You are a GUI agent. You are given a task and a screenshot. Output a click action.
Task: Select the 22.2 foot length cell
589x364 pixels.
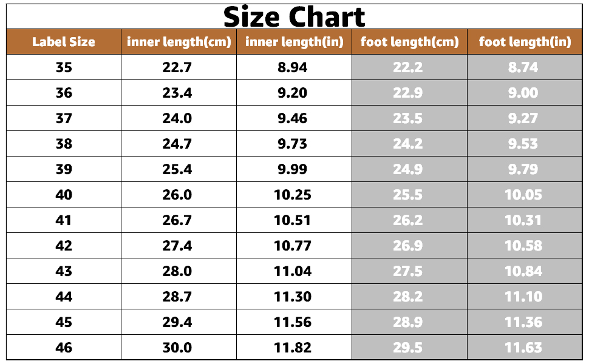coord(408,67)
